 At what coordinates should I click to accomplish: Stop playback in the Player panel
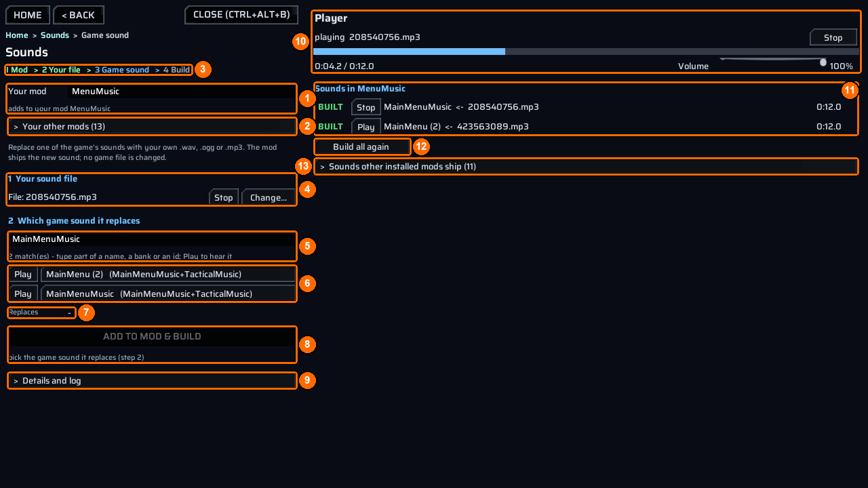833,37
